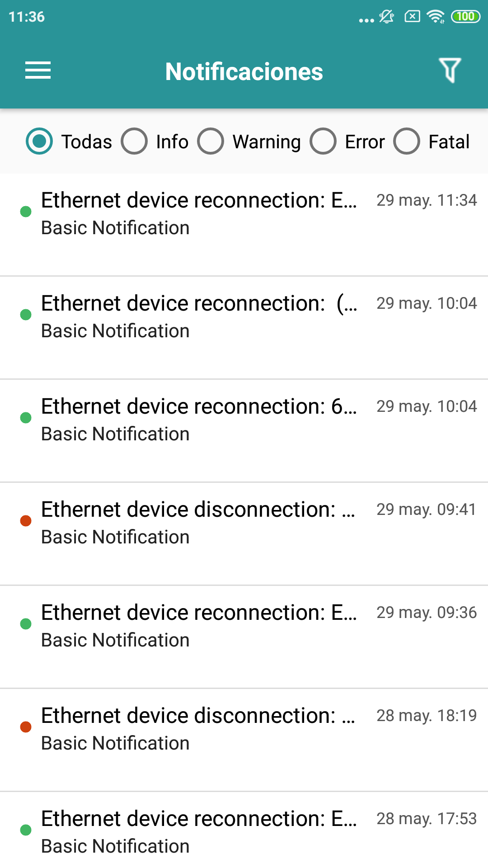The image size is (488, 868).
Task: Open reconnection notification from 29 may 09:36
Action: [x=199, y=626]
